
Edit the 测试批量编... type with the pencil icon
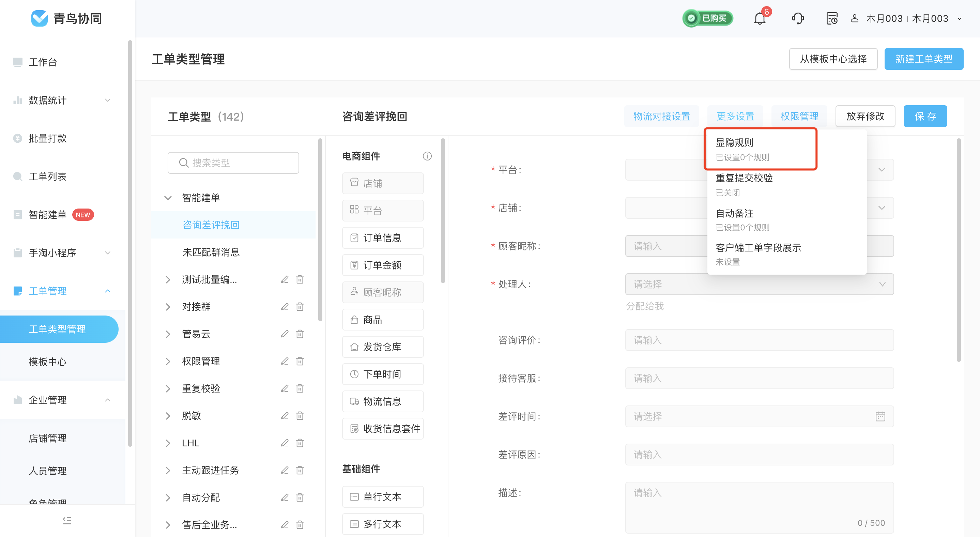coord(285,279)
